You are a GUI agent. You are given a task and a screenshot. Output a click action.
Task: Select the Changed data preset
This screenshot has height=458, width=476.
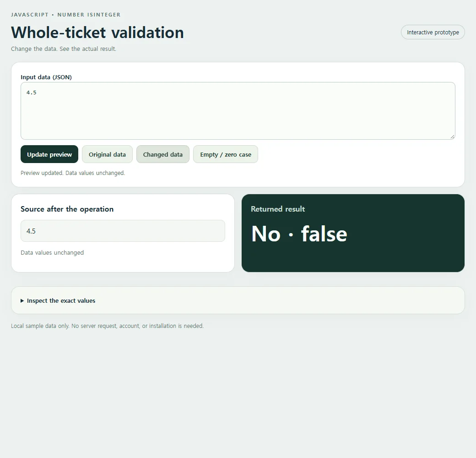click(163, 154)
